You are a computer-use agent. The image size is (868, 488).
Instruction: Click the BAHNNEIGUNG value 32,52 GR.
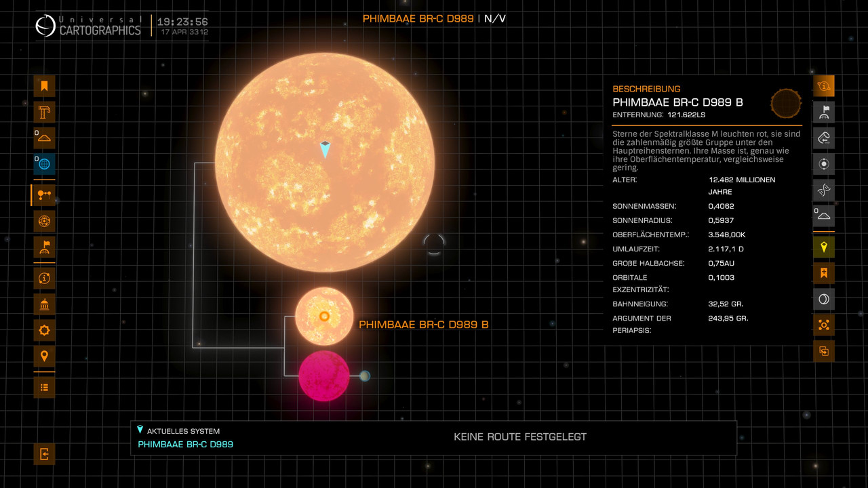click(726, 304)
